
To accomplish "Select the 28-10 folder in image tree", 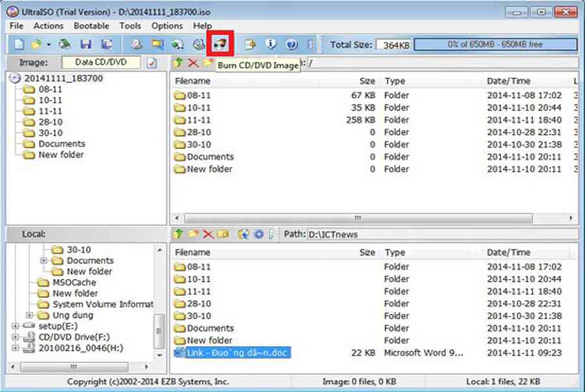I will (50, 122).
